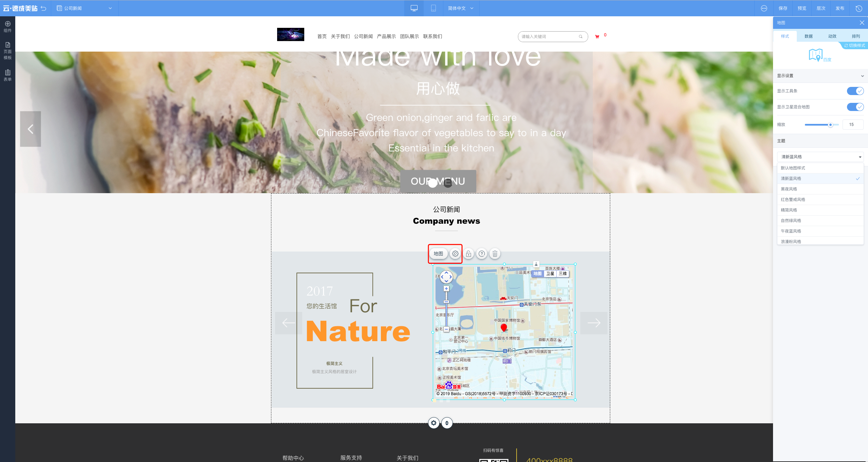Switch to the 动效 tab
The width and height of the screenshot is (868, 462).
pos(832,36)
